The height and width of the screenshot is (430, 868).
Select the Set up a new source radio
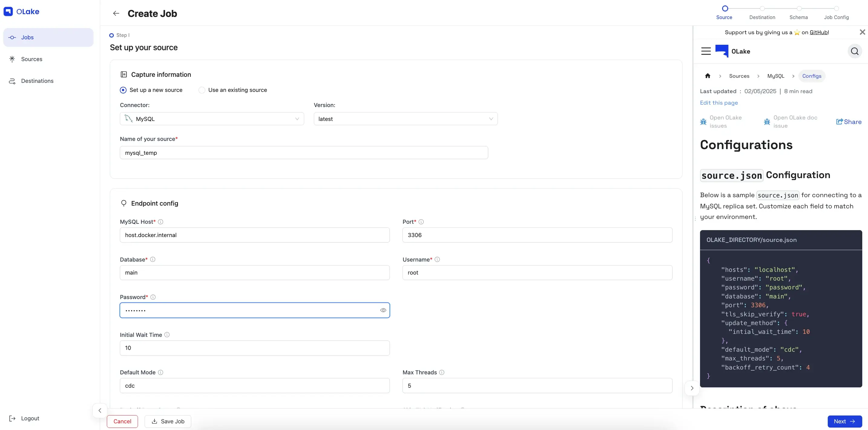click(123, 90)
